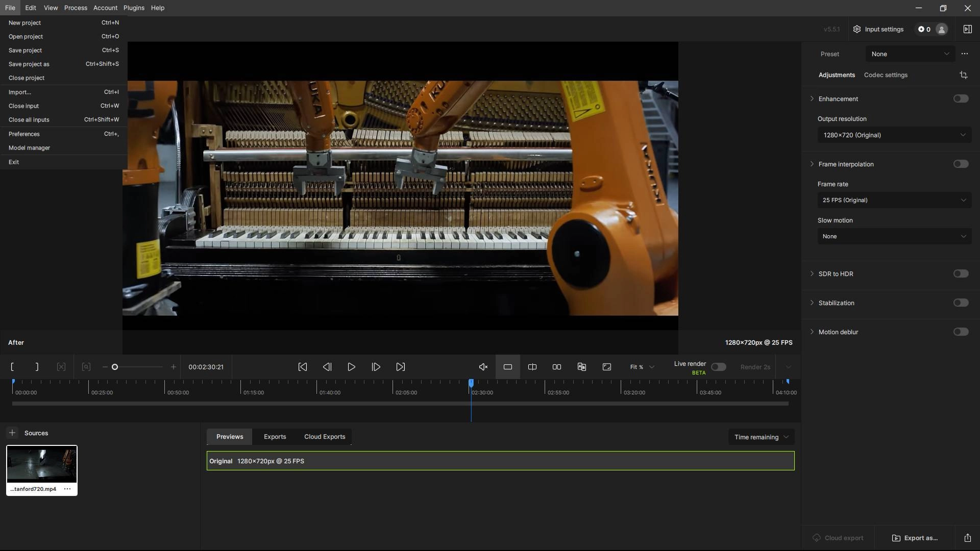
Task: Expand the Enhancement section chevron
Action: (812, 98)
